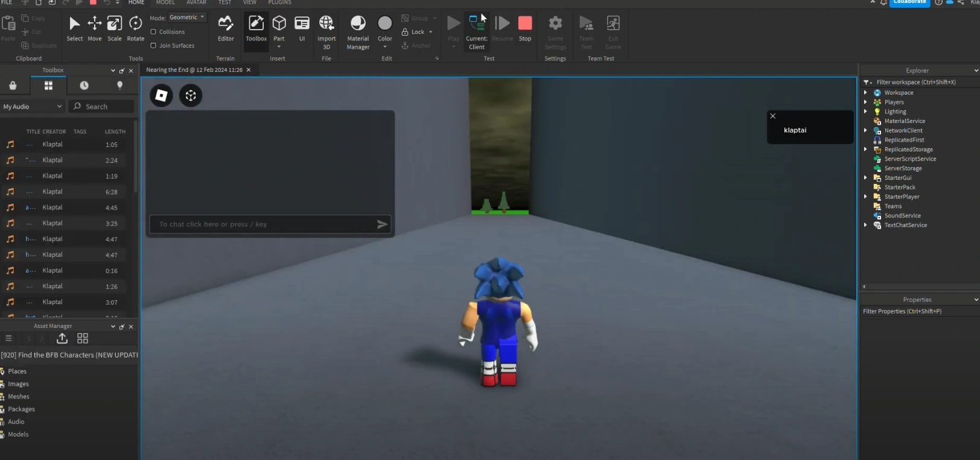Open the TEST ribbon tab
980x460 pixels.
pos(224,2)
